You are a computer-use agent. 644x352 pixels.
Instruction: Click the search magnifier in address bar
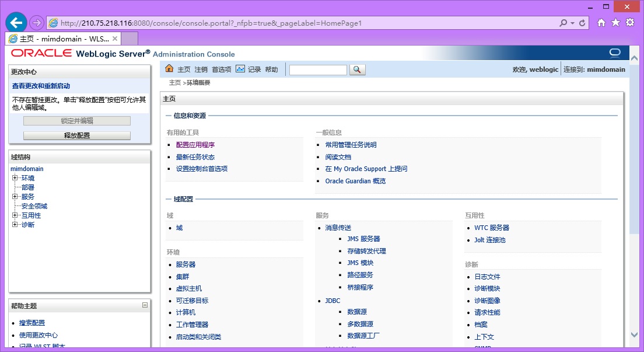click(563, 23)
